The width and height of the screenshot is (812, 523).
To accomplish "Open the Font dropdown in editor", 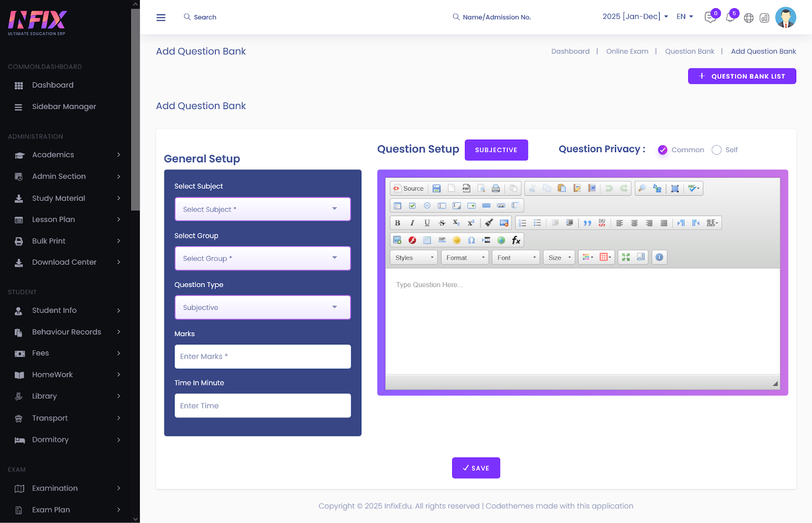I will coord(516,258).
